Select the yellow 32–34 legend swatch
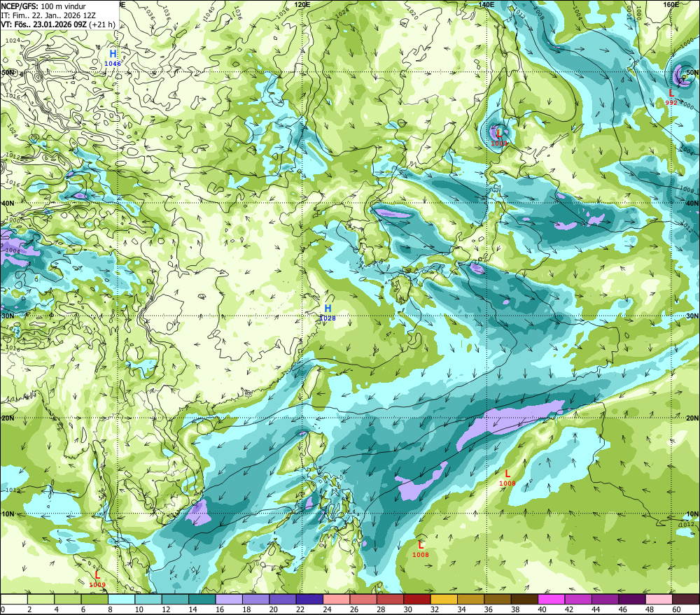This screenshot has height=615, width=700. tap(444, 599)
